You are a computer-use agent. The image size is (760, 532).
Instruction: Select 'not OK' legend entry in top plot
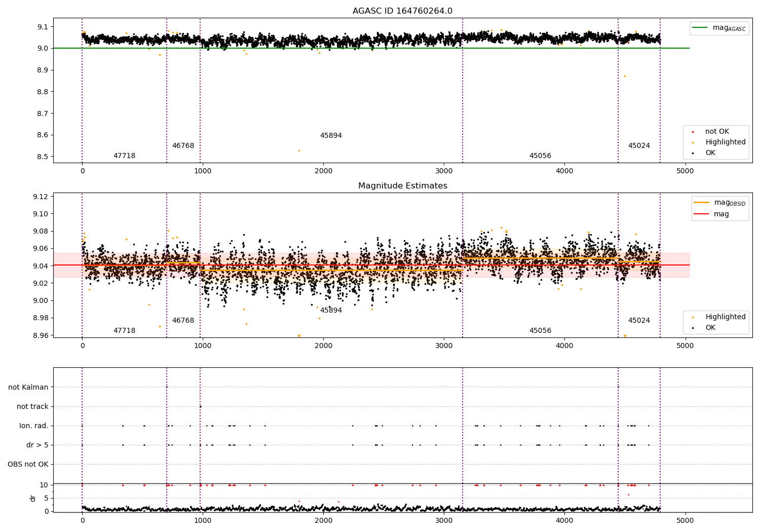(x=717, y=132)
